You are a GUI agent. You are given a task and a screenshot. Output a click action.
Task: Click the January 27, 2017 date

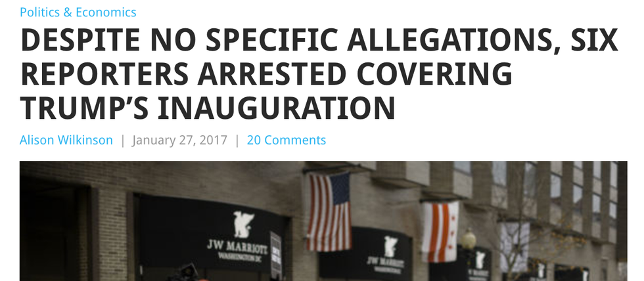[179, 140]
